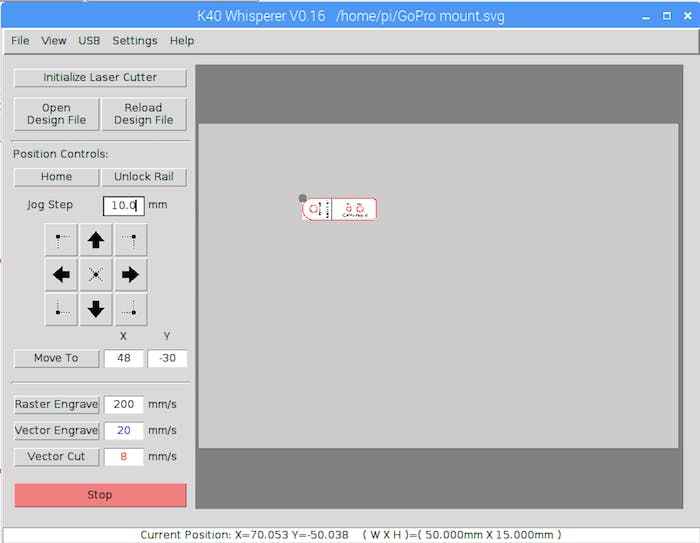This screenshot has width=700, height=543.
Task: Start Vector Engrave
Action: pos(56,430)
